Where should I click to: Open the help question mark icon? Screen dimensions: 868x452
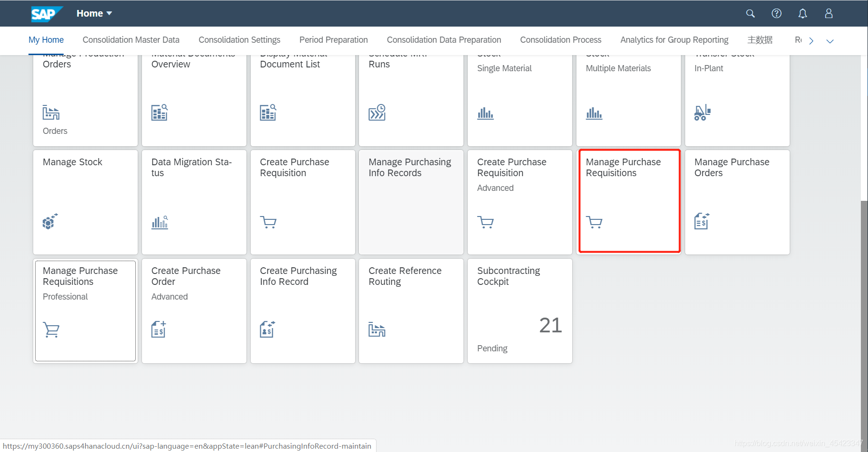[776, 13]
